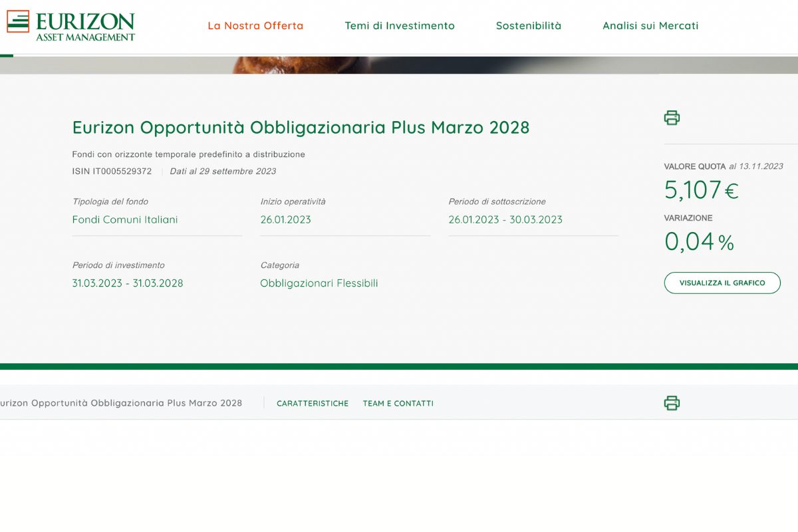The height and width of the screenshot is (532, 798).
Task: Click the 5,107 € quota value
Action: click(x=701, y=190)
